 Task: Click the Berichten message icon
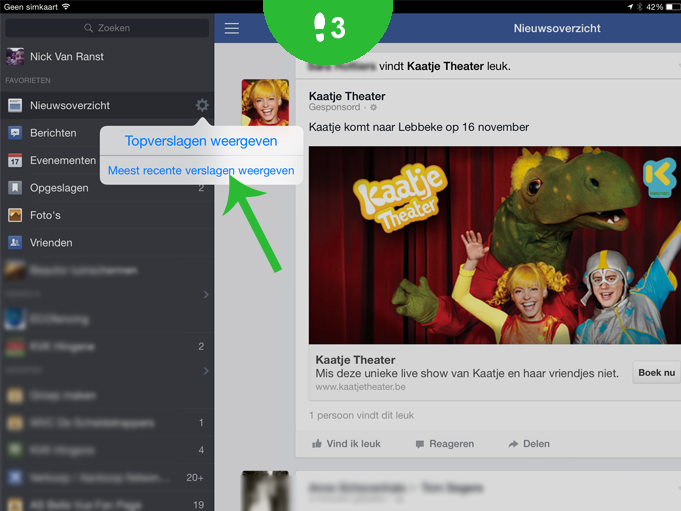[x=15, y=133]
